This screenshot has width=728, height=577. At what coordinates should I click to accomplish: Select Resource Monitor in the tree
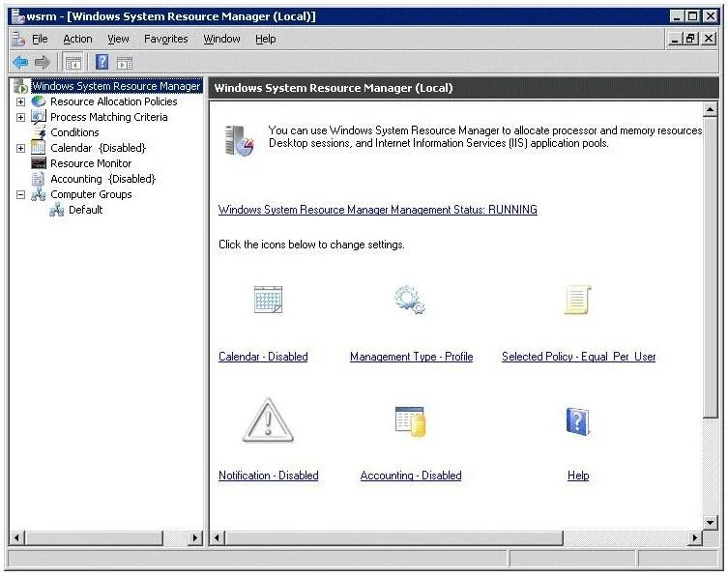91,163
